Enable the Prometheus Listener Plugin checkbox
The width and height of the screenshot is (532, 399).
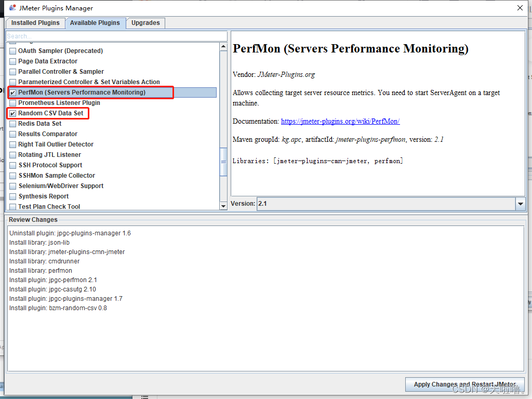(x=13, y=103)
